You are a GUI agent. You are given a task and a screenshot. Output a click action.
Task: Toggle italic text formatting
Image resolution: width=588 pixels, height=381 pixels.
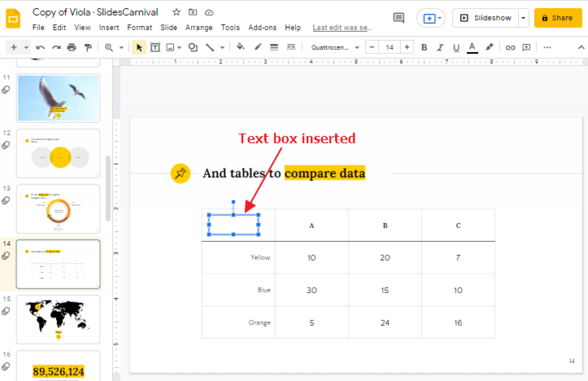(441, 47)
